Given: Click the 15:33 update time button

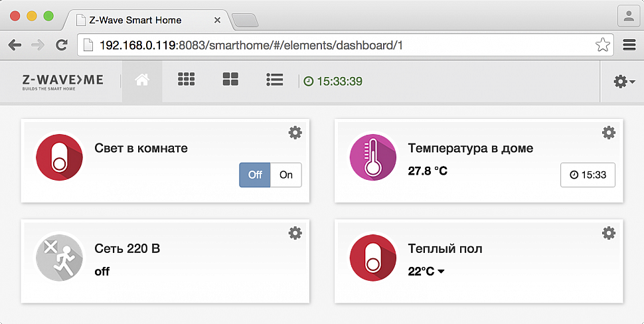Looking at the screenshot, I should [588, 175].
